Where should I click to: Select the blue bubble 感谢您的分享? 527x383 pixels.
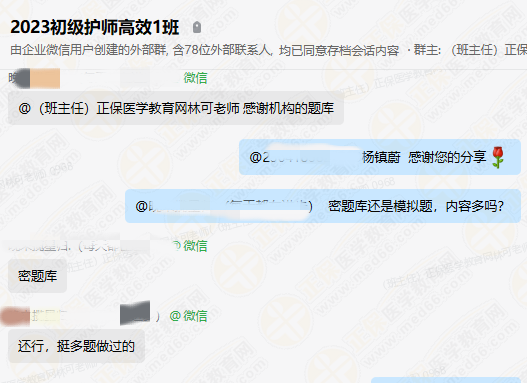point(380,157)
